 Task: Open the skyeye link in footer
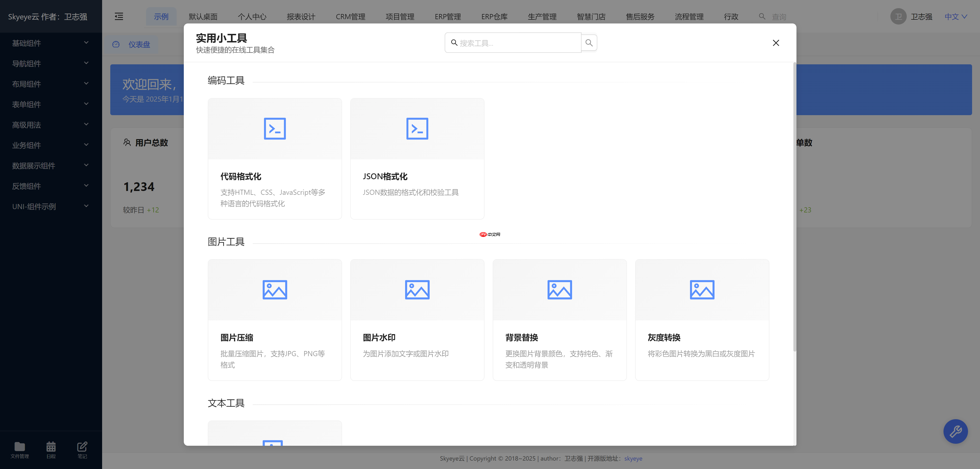(633, 458)
